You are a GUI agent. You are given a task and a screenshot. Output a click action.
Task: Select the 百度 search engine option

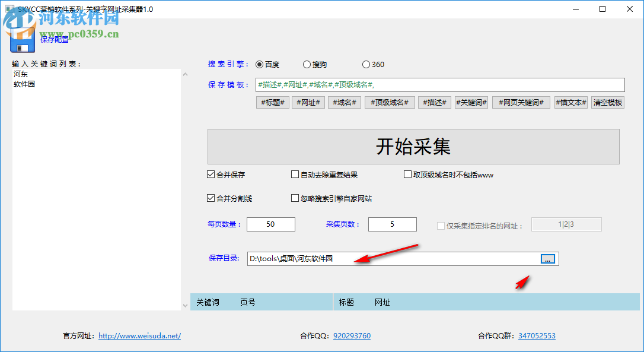tap(259, 64)
